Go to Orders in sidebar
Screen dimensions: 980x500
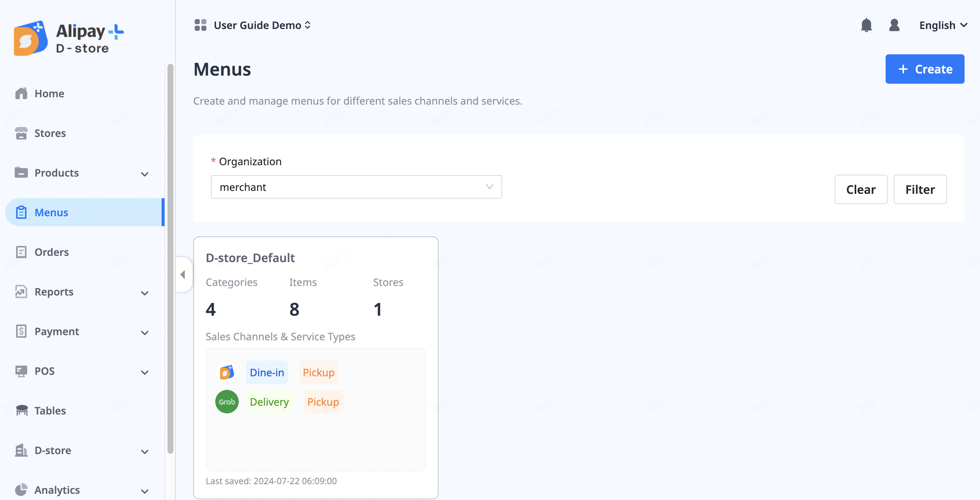[51, 252]
